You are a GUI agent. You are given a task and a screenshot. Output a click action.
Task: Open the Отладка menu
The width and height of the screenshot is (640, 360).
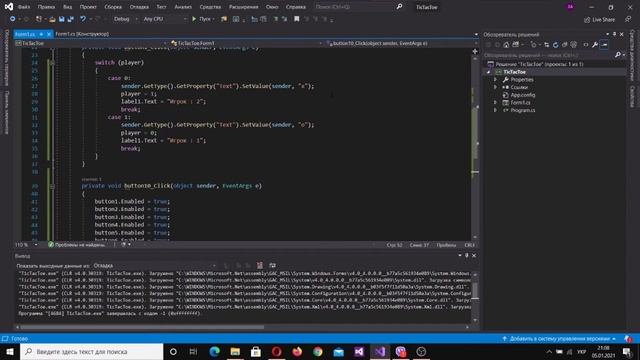click(x=139, y=7)
